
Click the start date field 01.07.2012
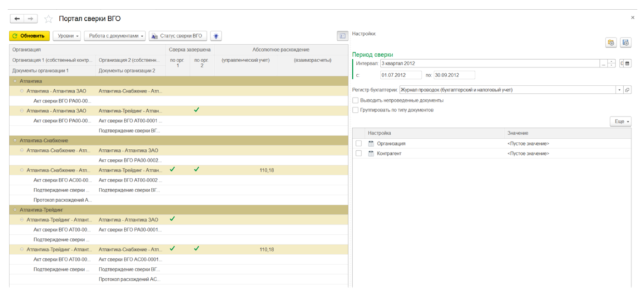coord(401,75)
